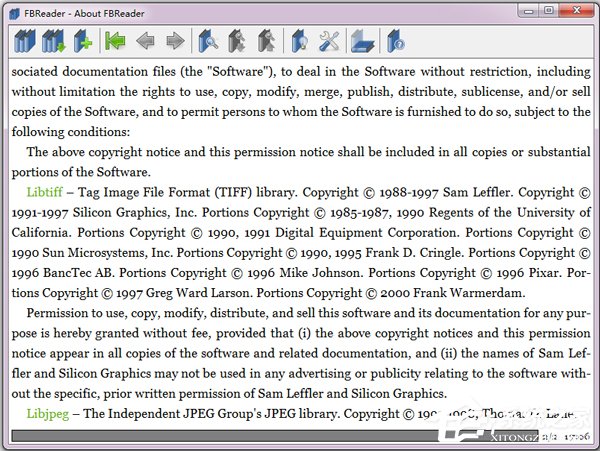Open the Library toolbar icon
The image size is (600, 451).
[x=25, y=41]
